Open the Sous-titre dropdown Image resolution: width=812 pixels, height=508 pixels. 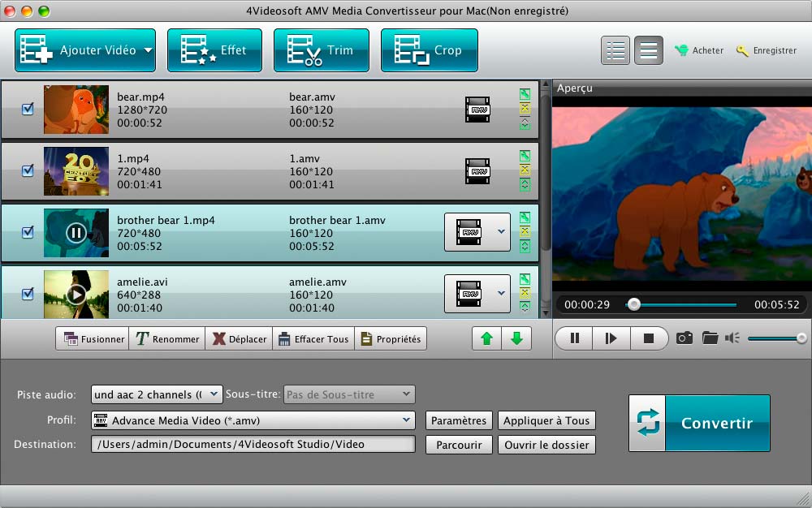[349, 394]
